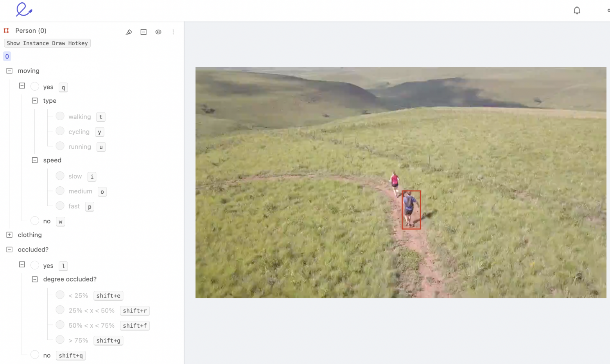Choose cycling radio option
This screenshot has height=364, width=610.
pos(60,131)
